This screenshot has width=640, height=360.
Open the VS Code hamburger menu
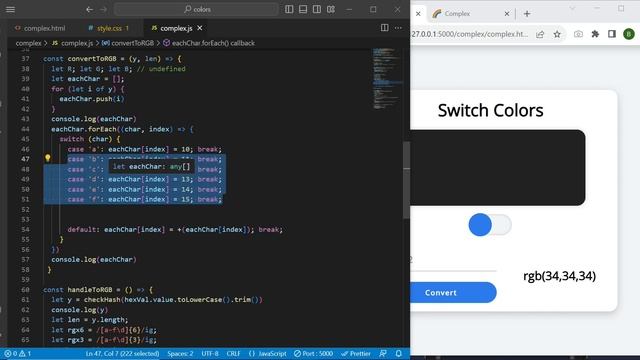10,9
